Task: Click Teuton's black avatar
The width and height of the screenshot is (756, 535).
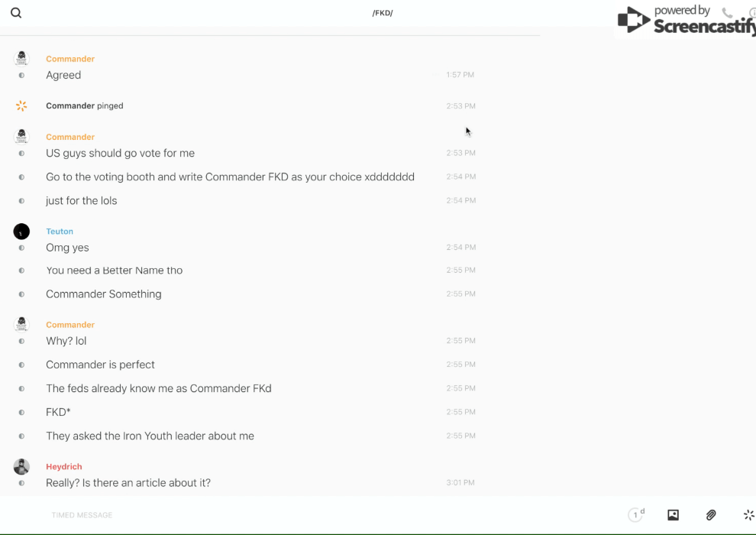Action: [21, 231]
